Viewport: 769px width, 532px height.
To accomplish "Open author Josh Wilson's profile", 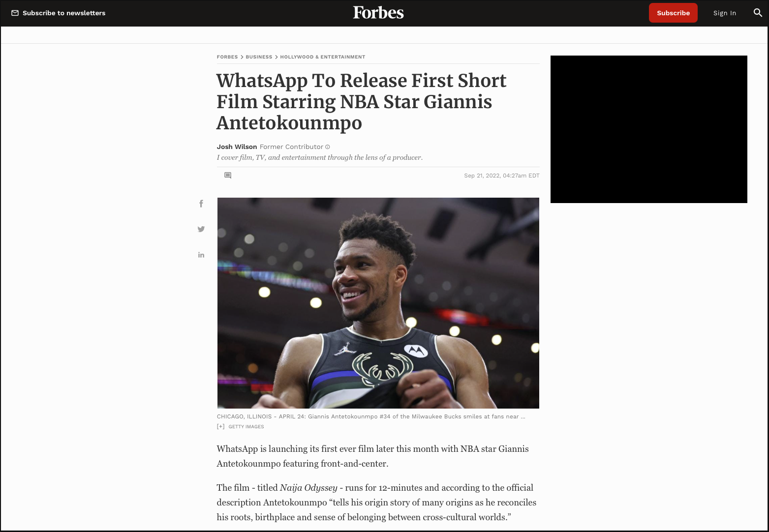I will coord(237,147).
